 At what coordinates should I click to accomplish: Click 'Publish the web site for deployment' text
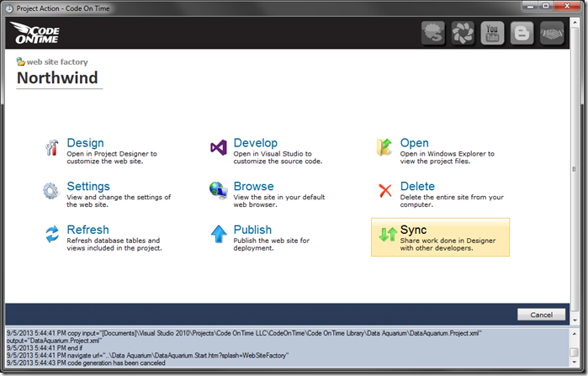click(x=271, y=245)
